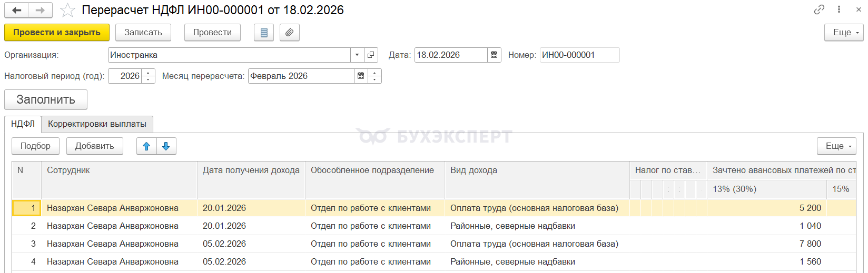Open the document report list icon
This screenshot has width=868, height=273.
[264, 33]
